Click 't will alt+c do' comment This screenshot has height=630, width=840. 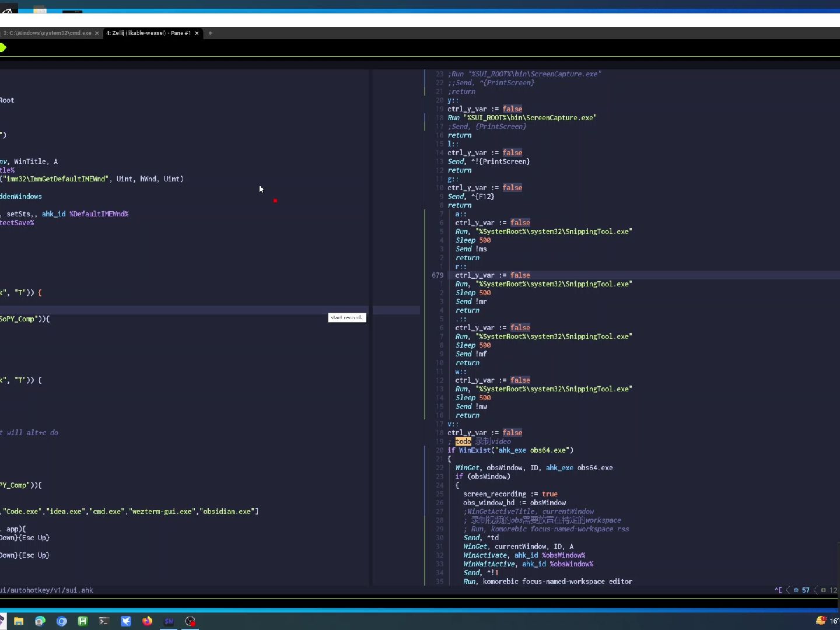29,433
